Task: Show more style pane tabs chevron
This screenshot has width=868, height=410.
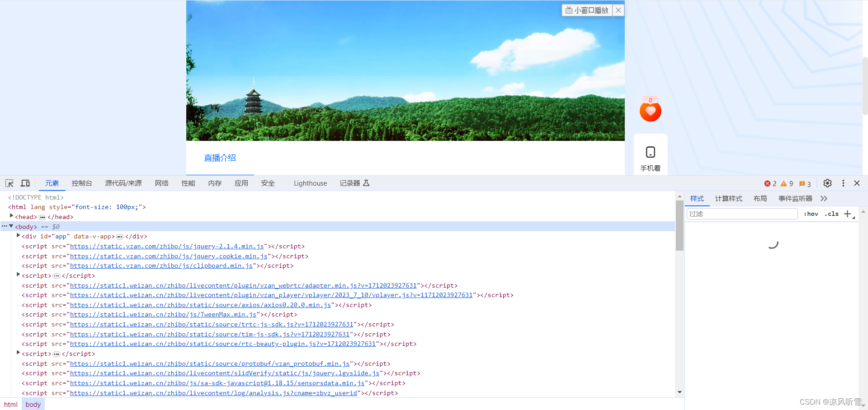Action: coord(824,199)
